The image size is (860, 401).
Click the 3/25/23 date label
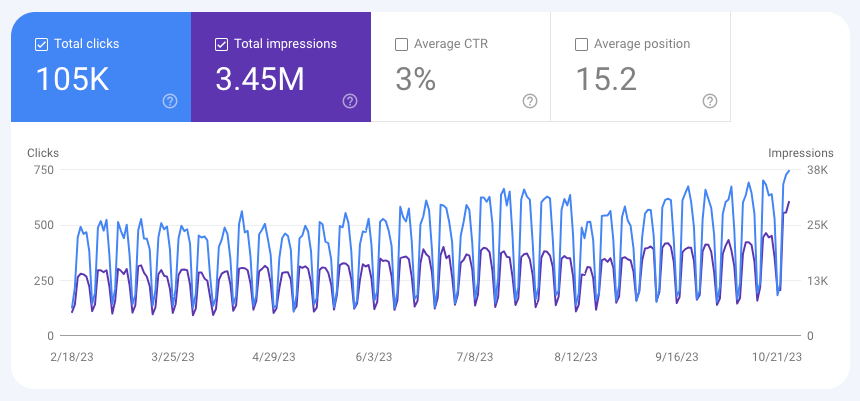[173, 357]
